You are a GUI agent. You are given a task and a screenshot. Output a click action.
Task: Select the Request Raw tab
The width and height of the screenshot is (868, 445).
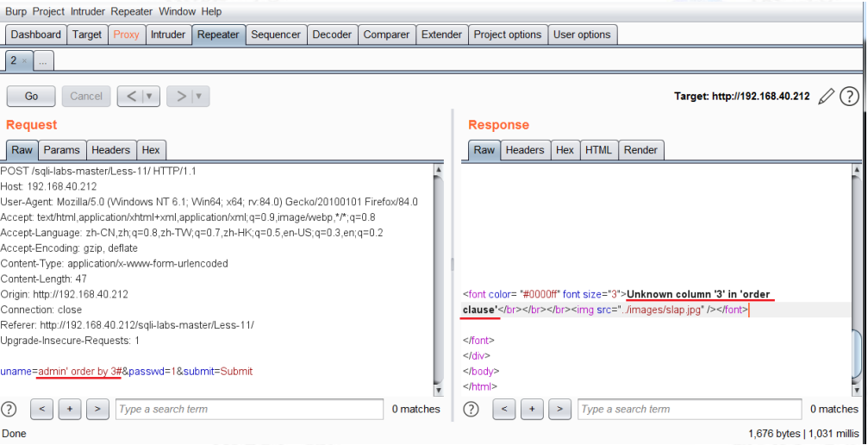[x=22, y=149]
